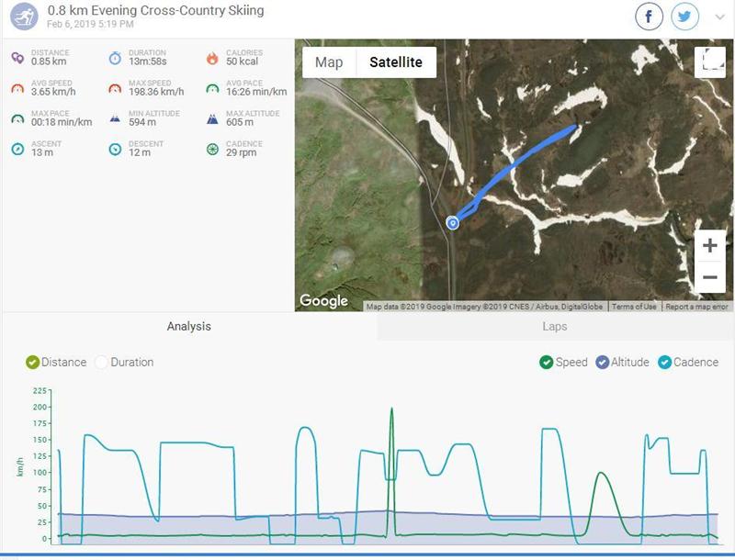Zoom out on the map
The image size is (735, 560).
(x=710, y=277)
